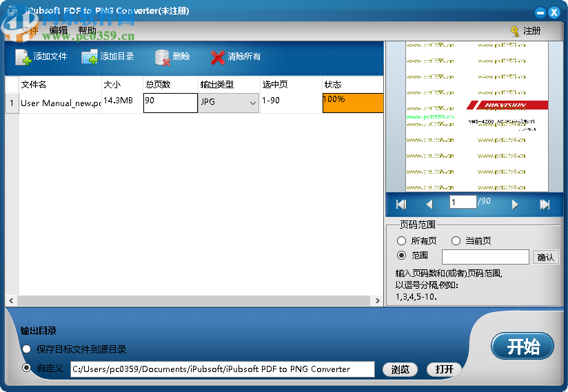The width and height of the screenshot is (568, 392).
Task: Click the output directory path field
Action: click(x=223, y=369)
